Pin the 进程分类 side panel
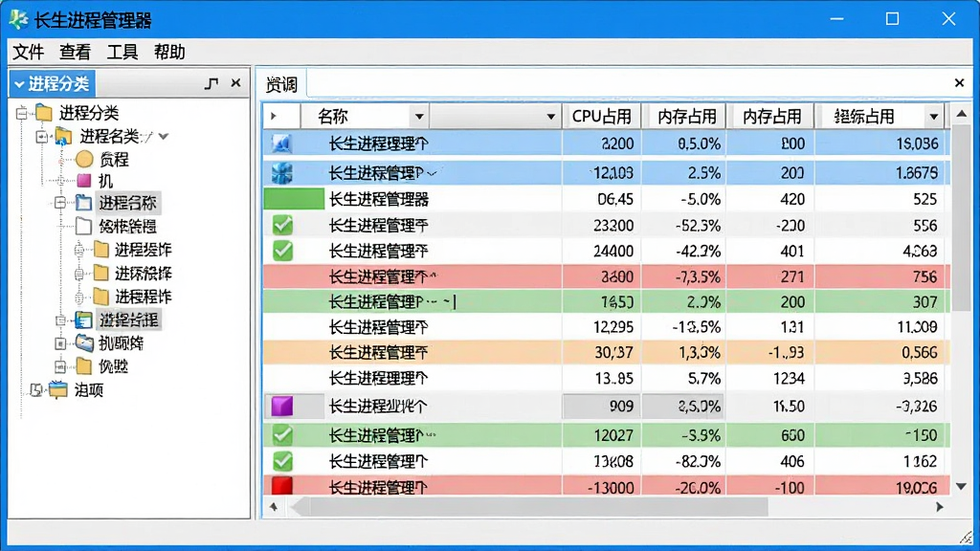Viewport: 980px width, 551px height. [212, 83]
